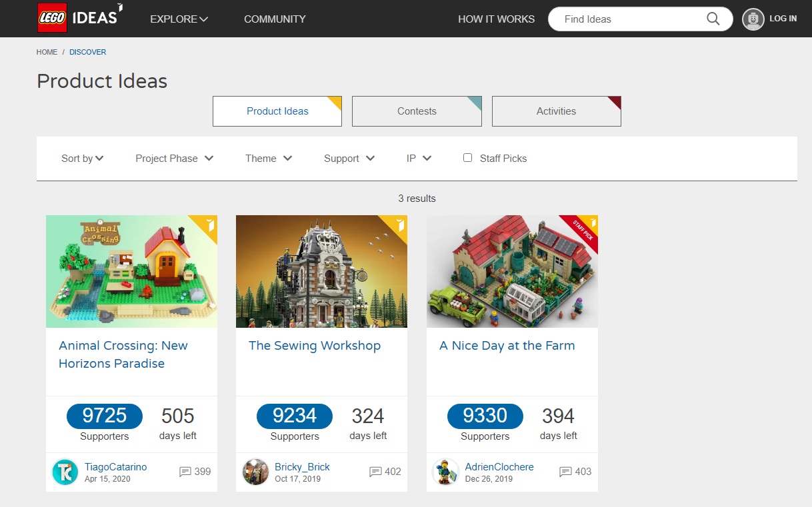Viewport: 812px width, 507px height.
Task: Visit AdrienClochere's username link
Action: click(499, 467)
